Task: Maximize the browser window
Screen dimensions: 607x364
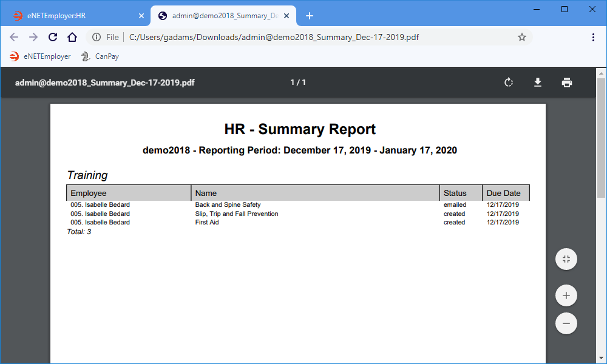Action: 565,9
